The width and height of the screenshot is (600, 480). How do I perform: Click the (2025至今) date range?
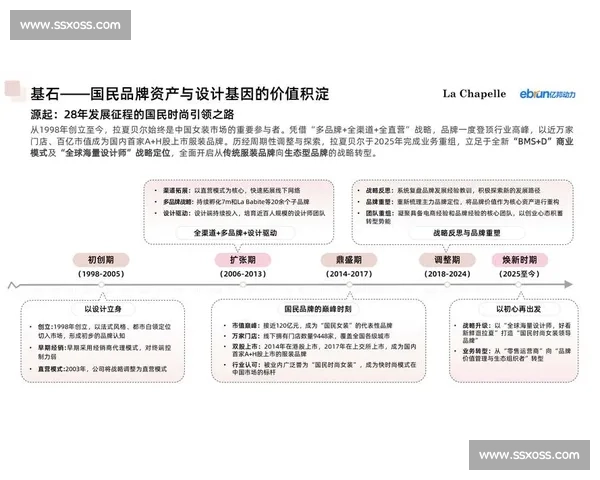[519, 274]
